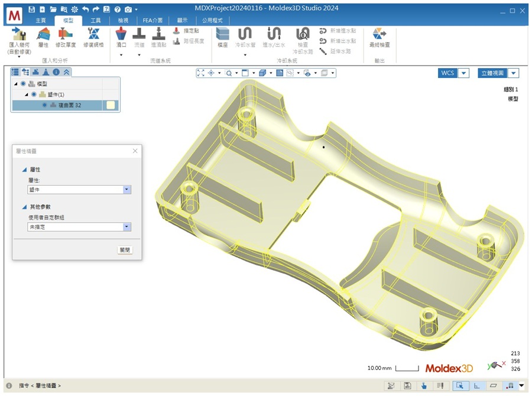Click the pointing hand icon in status bar
The image size is (532, 396).
pos(424,386)
